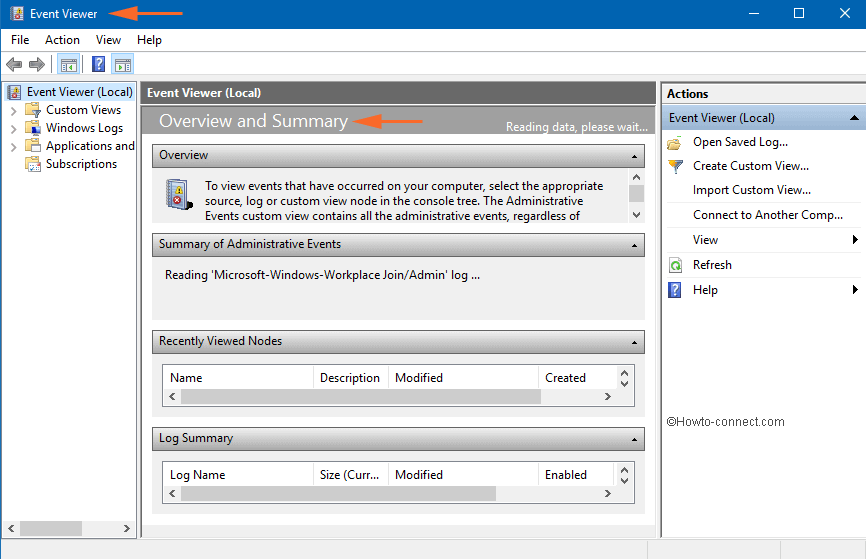Click Import Custom View... action
Image resolution: width=866 pixels, height=559 pixels.
[752, 190]
